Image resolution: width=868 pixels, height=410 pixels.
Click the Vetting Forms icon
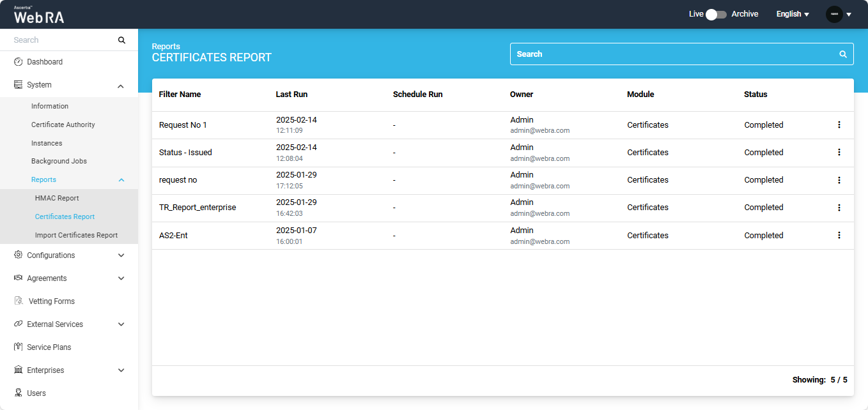(19, 301)
